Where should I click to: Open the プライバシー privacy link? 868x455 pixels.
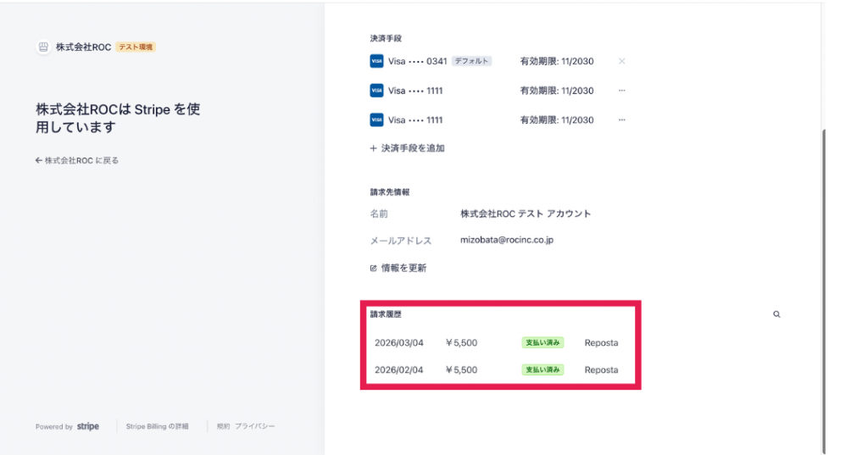(255, 427)
